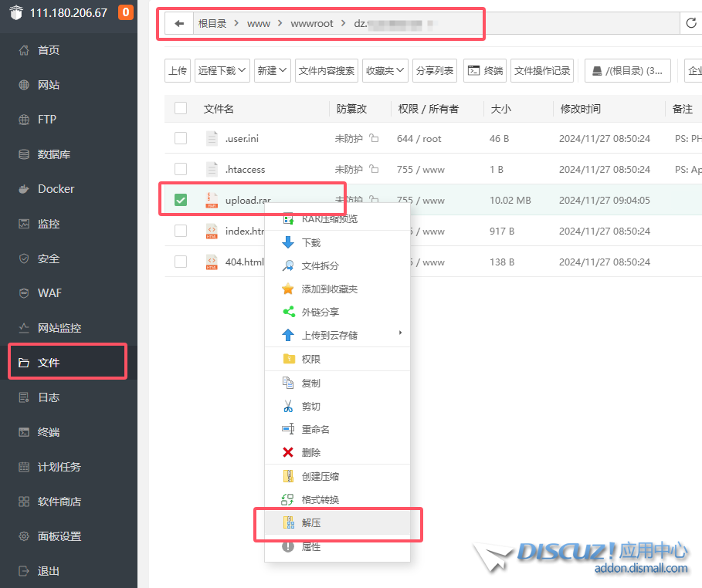Image resolution: width=702 pixels, height=588 pixels.
Task: Open Docker in the left sidebar
Action: pos(56,189)
